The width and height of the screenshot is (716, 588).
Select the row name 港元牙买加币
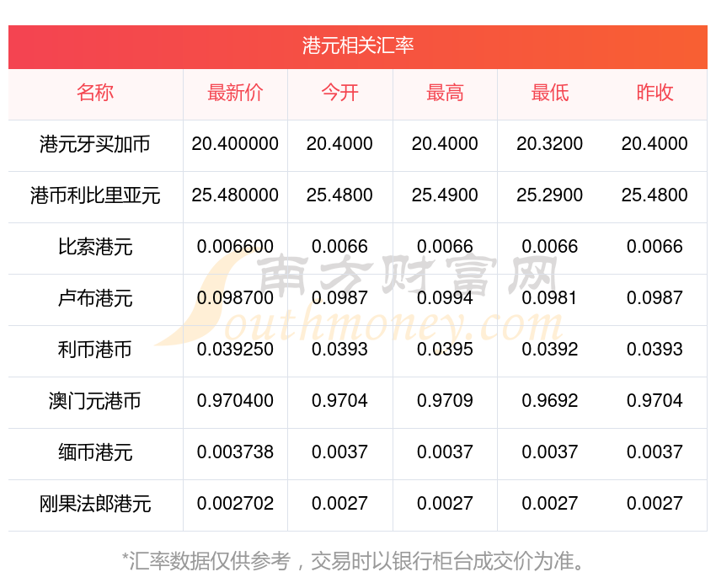pyautogui.click(x=95, y=144)
